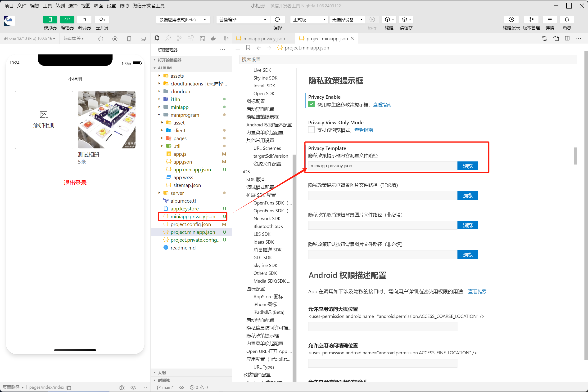Refresh the simulator with the reload icon
Viewport: 588px width, 392px height.
[x=101, y=39]
